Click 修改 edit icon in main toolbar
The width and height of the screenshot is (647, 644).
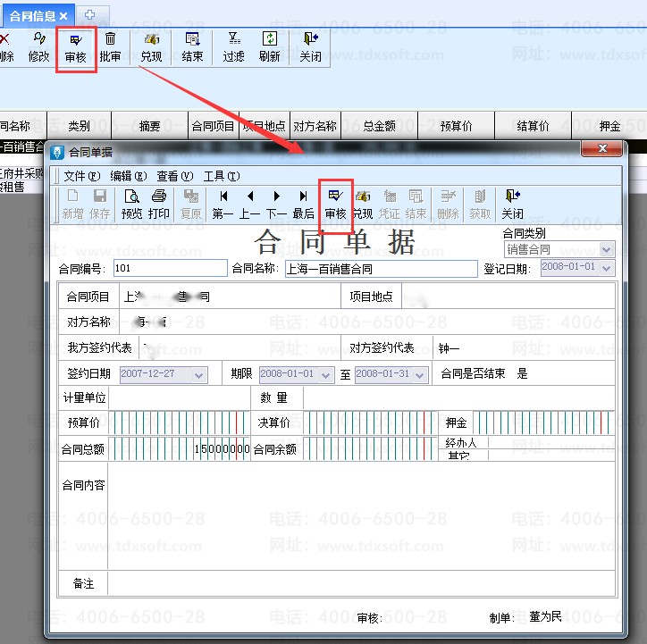coord(39,47)
